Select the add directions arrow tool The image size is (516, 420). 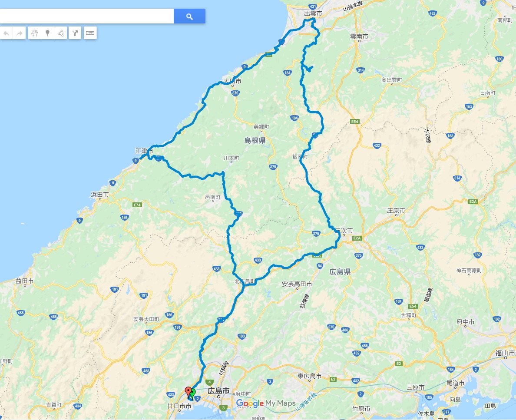[x=75, y=33]
